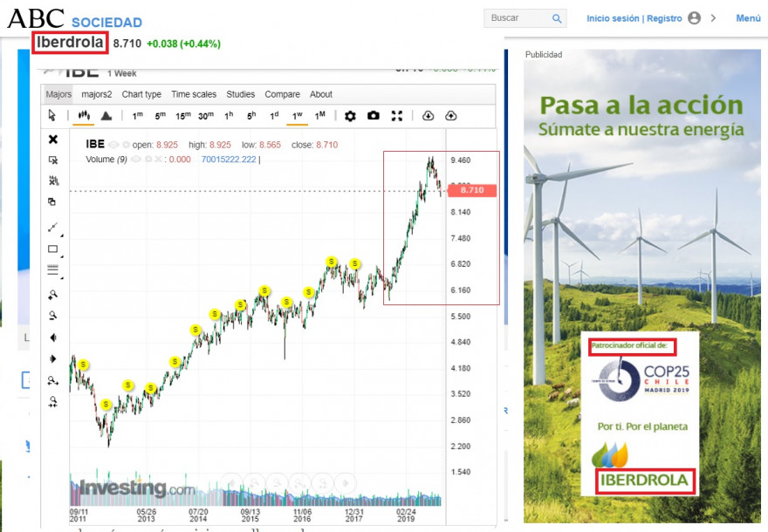Expand the trend line tool's small arrow
This screenshot has width=768, height=532.
click(62, 235)
